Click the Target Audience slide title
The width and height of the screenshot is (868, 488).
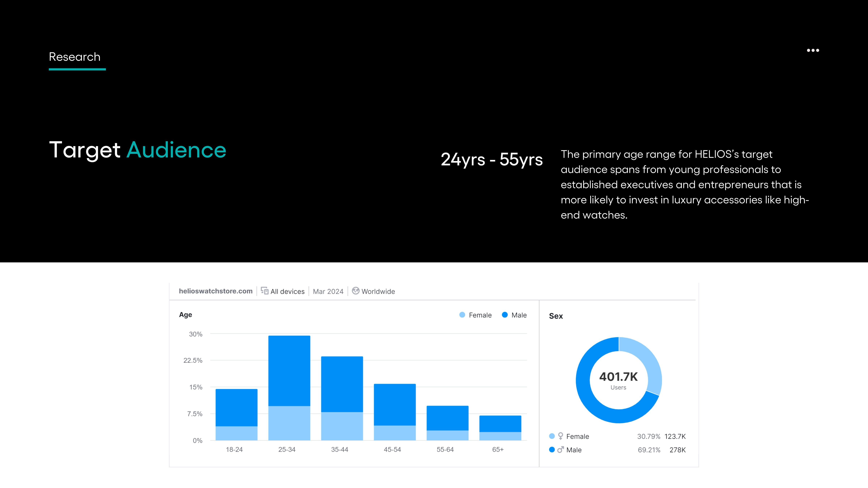137,150
